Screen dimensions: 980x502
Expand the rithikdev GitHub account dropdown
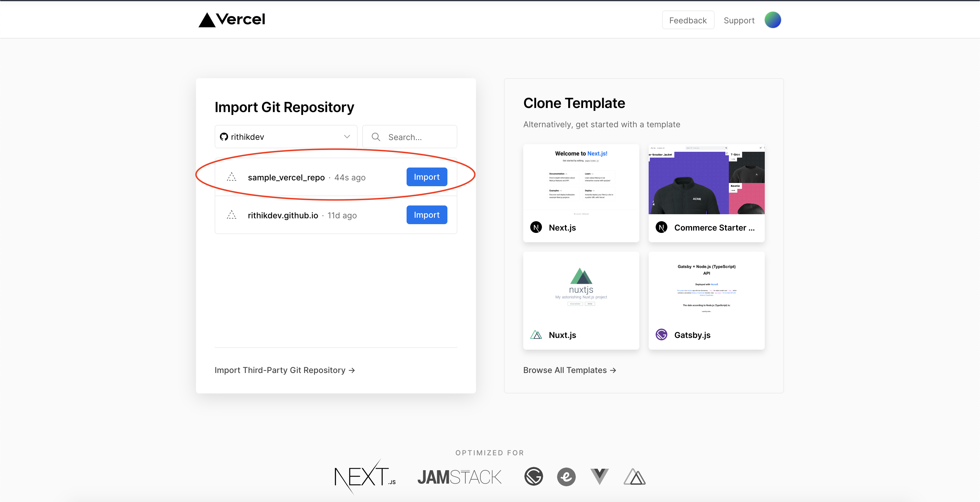(286, 137)
